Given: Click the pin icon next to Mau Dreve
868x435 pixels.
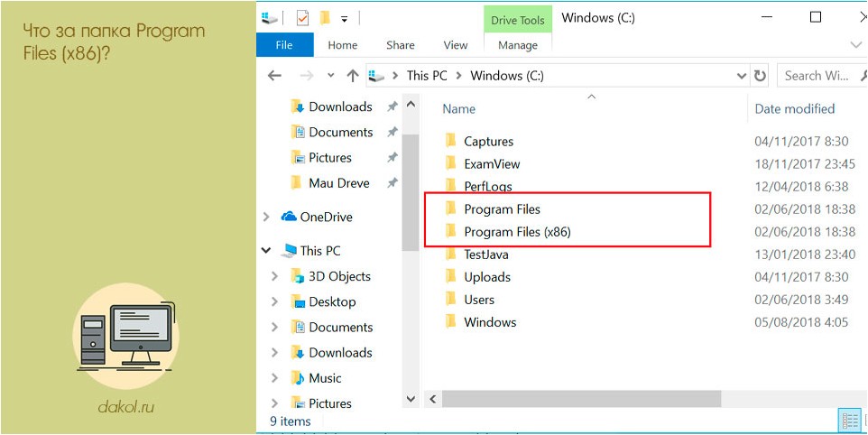Looking at the screenshot, I should click(392, 182).
